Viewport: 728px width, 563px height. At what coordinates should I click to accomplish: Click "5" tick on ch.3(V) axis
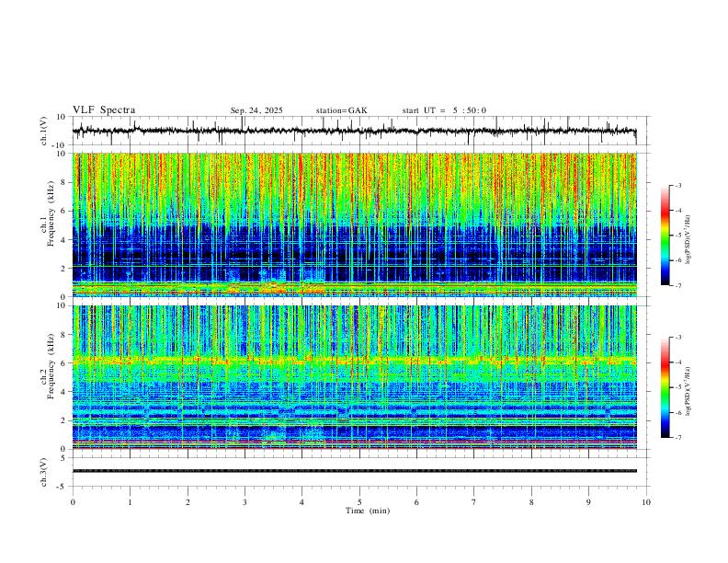[63, 458]
